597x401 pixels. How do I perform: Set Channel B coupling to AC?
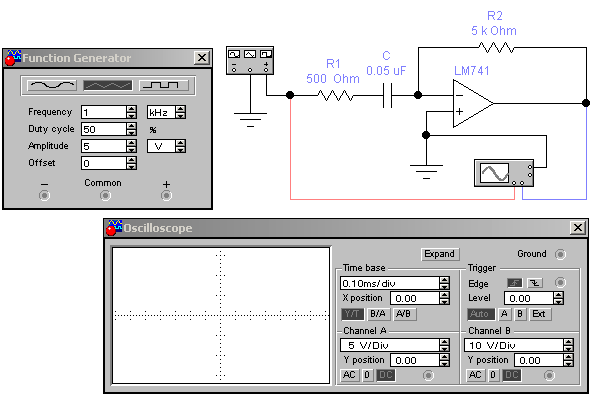click(x=474, y=375)
